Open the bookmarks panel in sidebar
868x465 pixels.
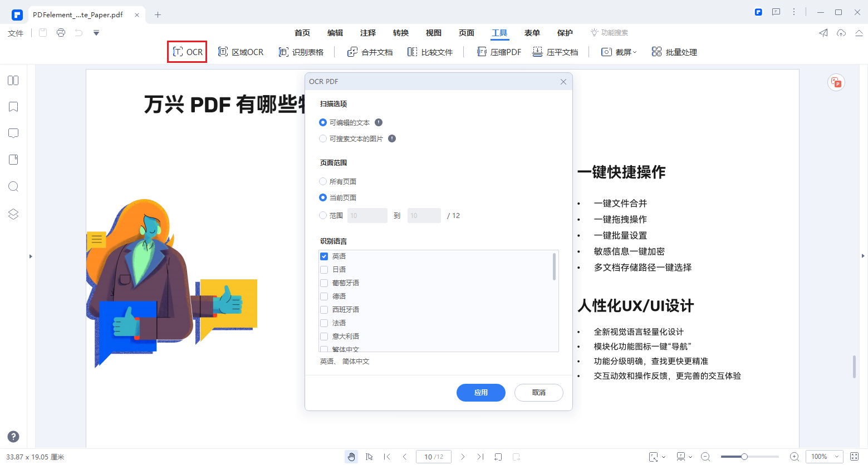[x=13, y=106]
